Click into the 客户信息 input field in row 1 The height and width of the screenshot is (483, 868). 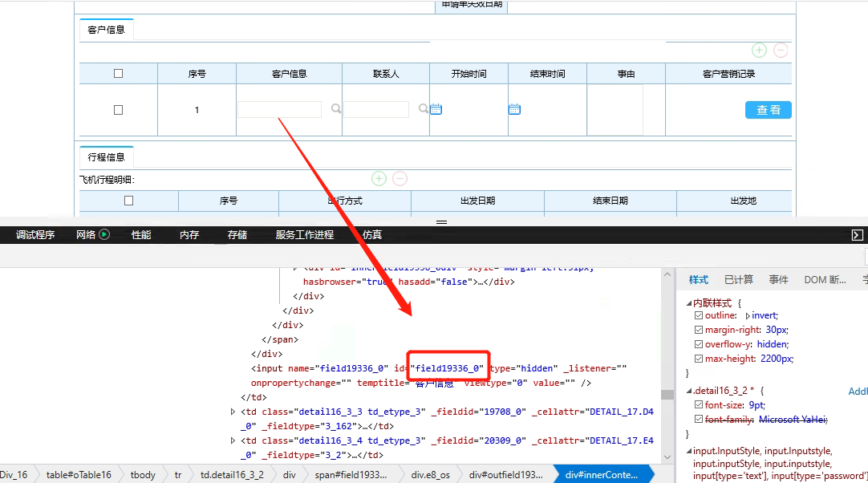pos(279,109)
